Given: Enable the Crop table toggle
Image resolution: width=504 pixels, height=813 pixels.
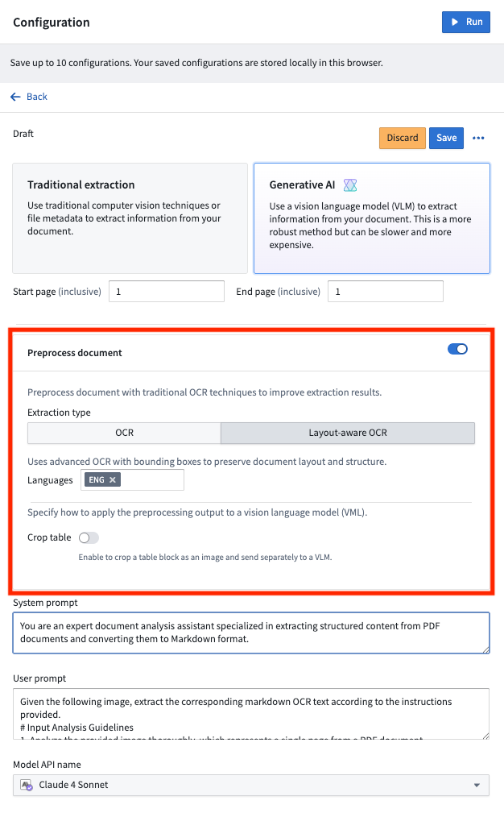Looking at the screenshot, I should (x=89, y=537).
